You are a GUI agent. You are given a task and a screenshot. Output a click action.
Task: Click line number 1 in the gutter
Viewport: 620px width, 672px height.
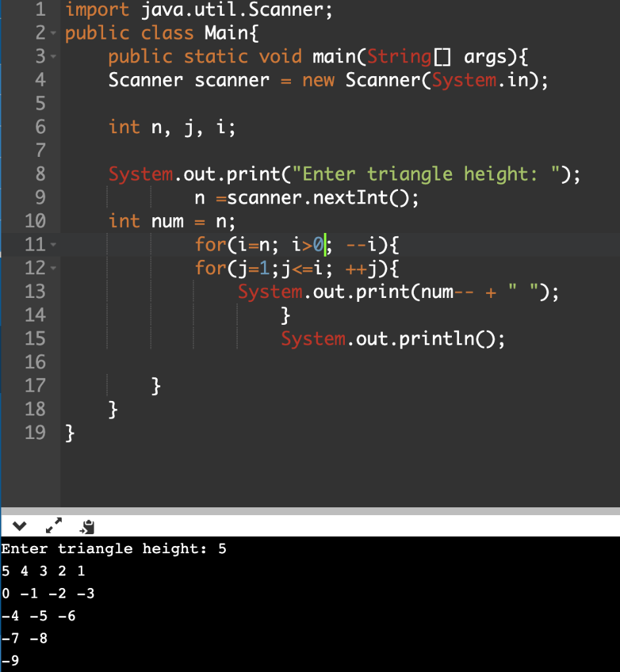pos(41,9)
